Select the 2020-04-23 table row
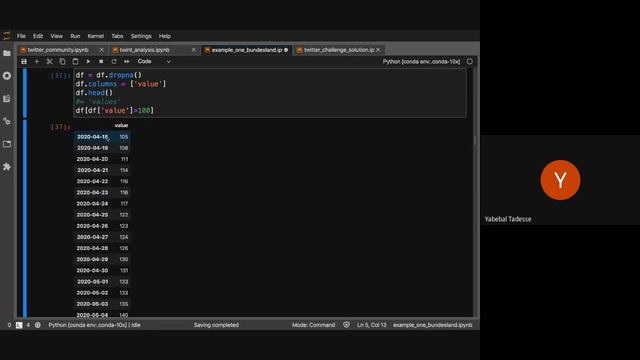This screenshot has width=640, height=360. (102, 193)
